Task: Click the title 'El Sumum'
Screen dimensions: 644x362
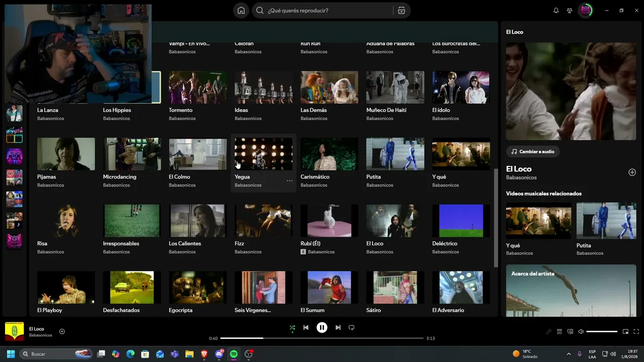Action: click(312, 310)
